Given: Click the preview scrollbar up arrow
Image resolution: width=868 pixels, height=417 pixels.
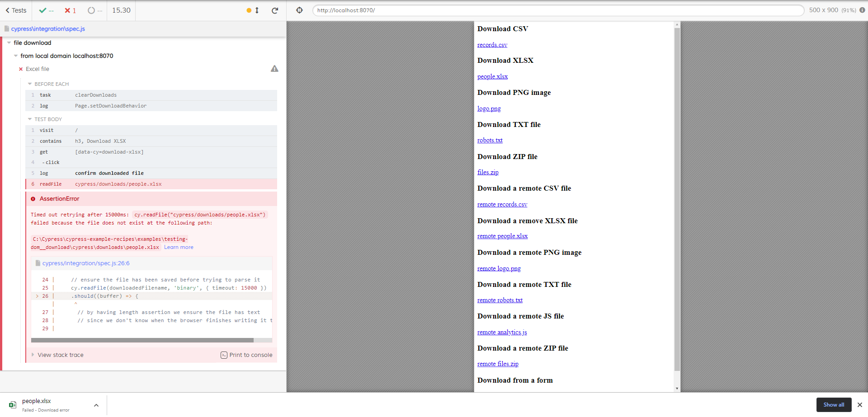Looking at the screenshot, I should pyautogui.click(x=677, y=24).
